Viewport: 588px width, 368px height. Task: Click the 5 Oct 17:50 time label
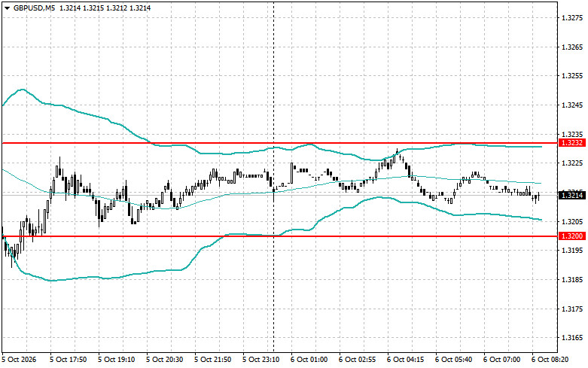point(69,360)
